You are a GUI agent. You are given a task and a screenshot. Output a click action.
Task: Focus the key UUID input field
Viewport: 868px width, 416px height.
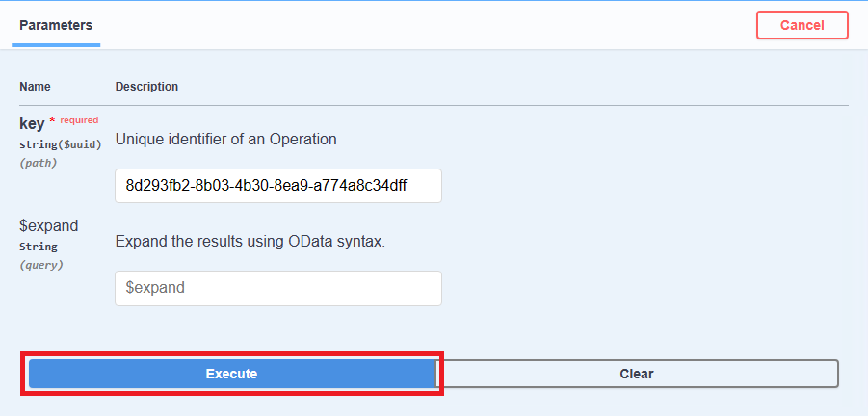pos(277,186)
